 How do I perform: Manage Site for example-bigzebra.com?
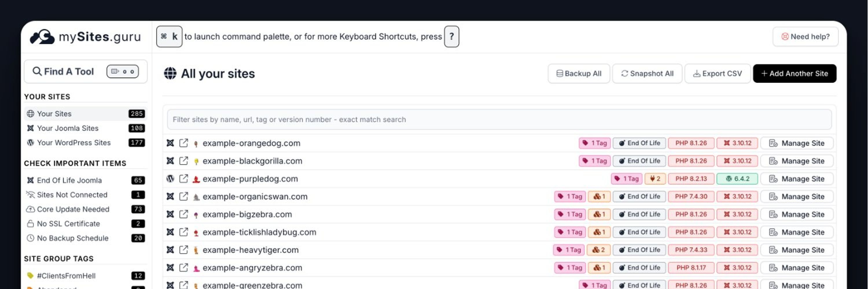point(797,214)
